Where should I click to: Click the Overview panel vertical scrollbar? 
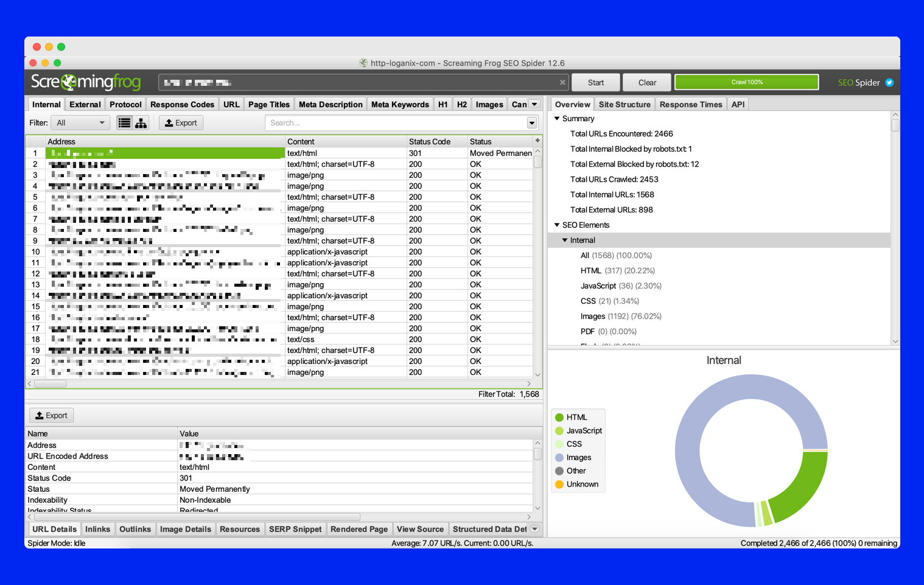(895, 125)
